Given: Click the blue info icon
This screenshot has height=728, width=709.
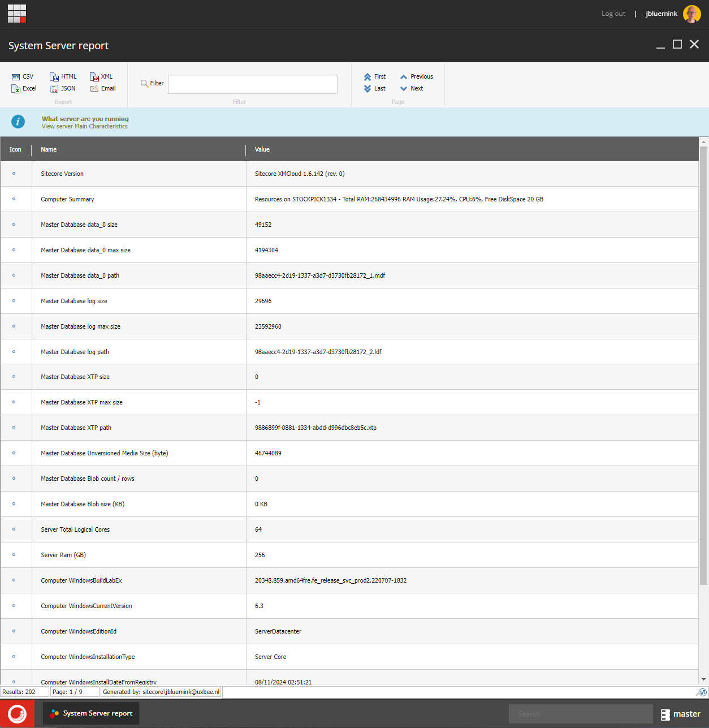Looking at the screenshot, I should pos(18,122).
